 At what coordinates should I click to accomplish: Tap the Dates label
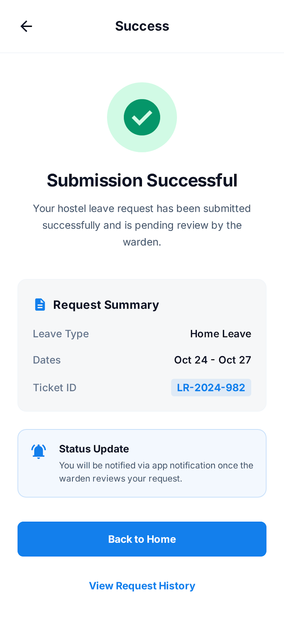[x=47, y=360]
